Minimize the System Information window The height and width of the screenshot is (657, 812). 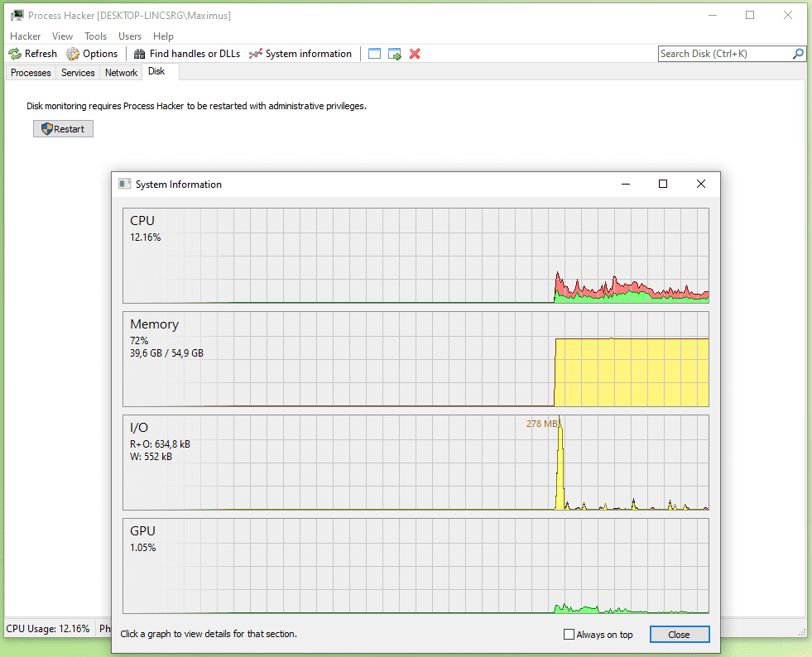(x=626, y=184)
